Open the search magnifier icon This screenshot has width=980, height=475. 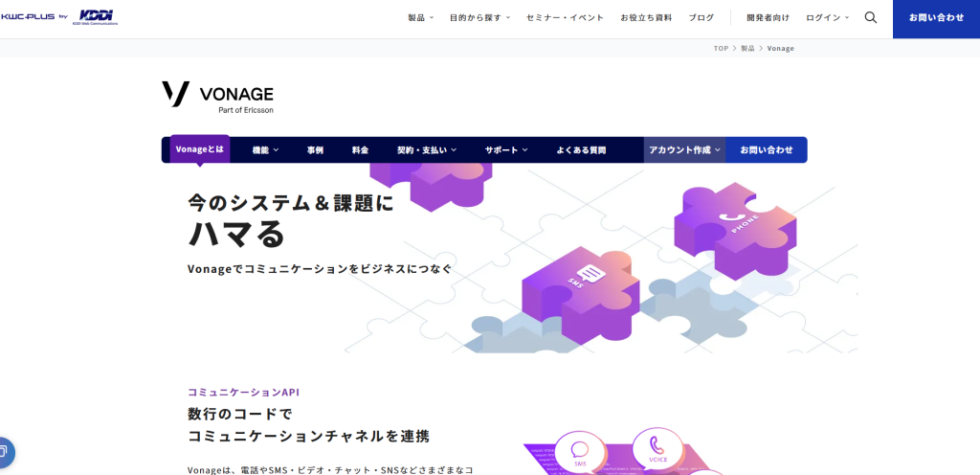[x=871, y=17]
